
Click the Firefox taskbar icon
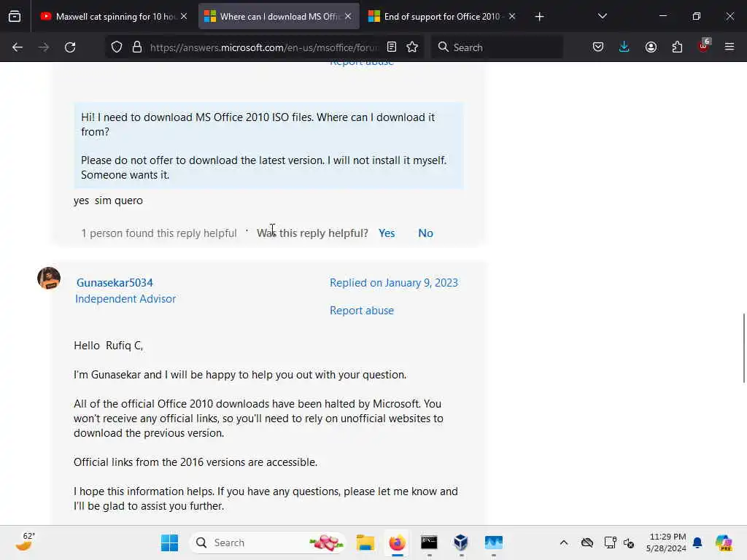pyautogui.click(x=397, y=542)
